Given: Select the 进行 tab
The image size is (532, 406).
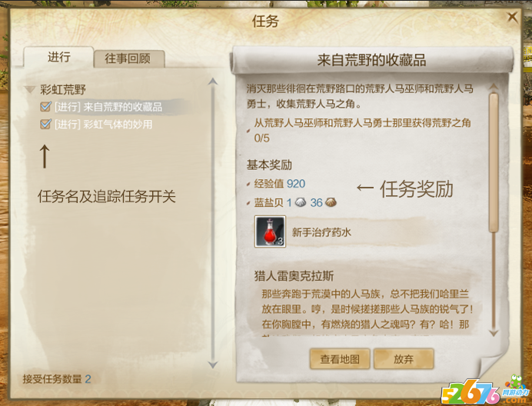Looking at the screenshot, I should click(x=58, y=57).
